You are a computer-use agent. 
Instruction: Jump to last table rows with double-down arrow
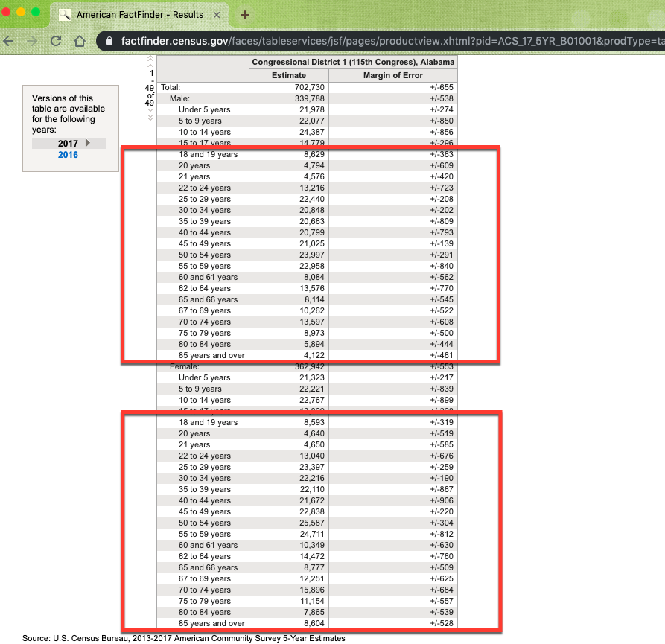150,116
